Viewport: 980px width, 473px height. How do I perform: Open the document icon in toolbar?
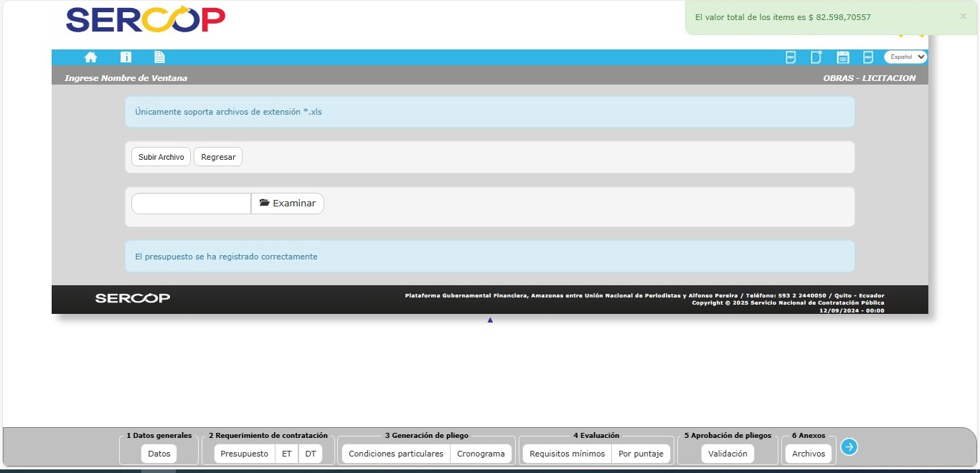tap(159, 57)
